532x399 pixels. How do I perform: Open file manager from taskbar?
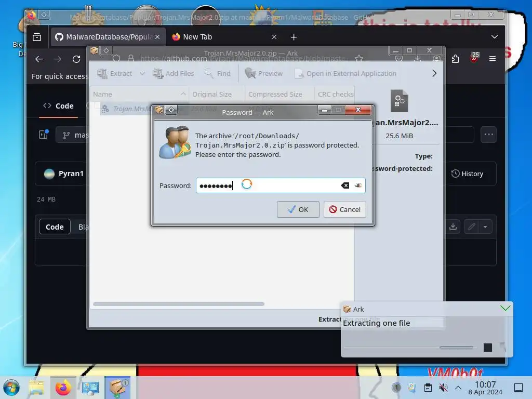click(36, 388)
